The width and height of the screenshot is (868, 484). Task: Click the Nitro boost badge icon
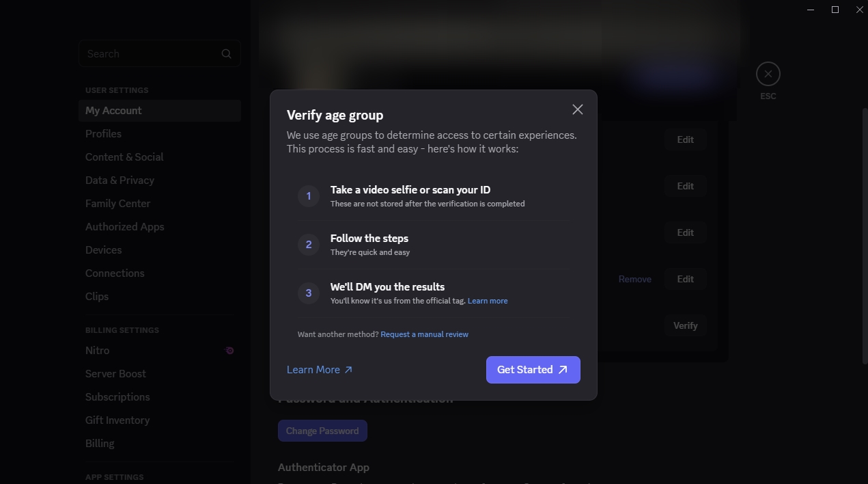tap(229, 350)
